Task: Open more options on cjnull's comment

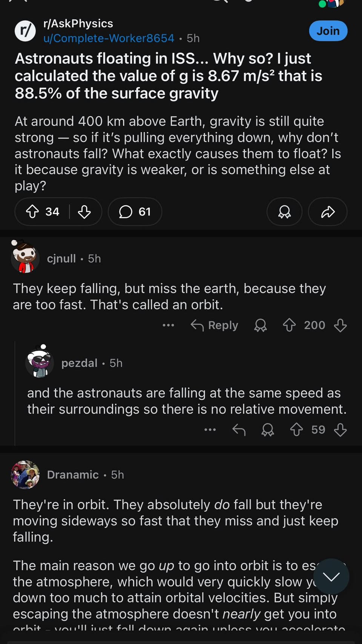Action: coord(168,325)
